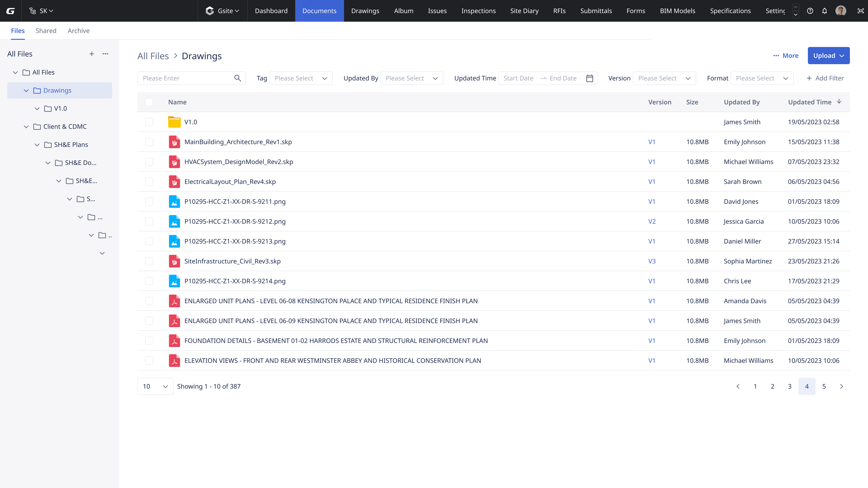This screenshot has height=488, width=868.
Task: Click the notifications bell icon
Action: pos(824,11)
